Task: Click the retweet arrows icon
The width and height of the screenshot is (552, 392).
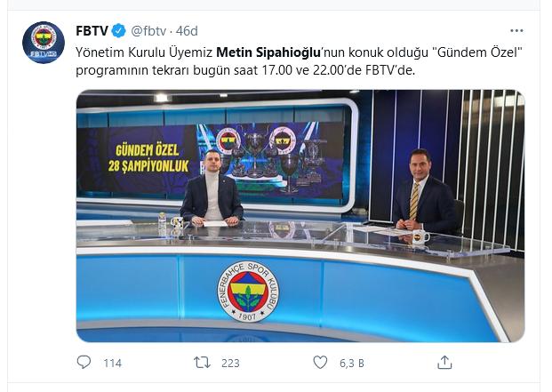Action: [203, 363]
